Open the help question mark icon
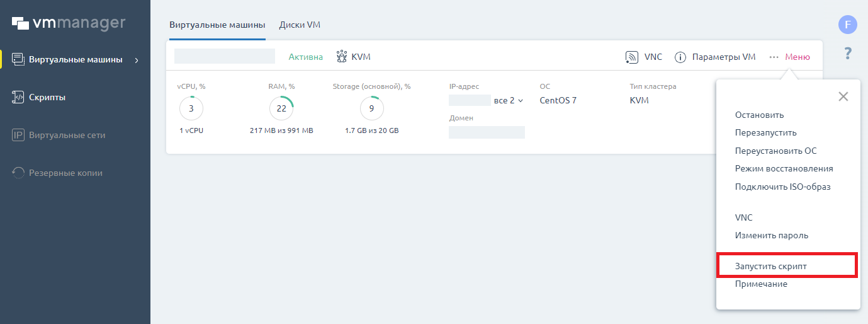This screenshot has height=324, width=868. pos(848,54)
